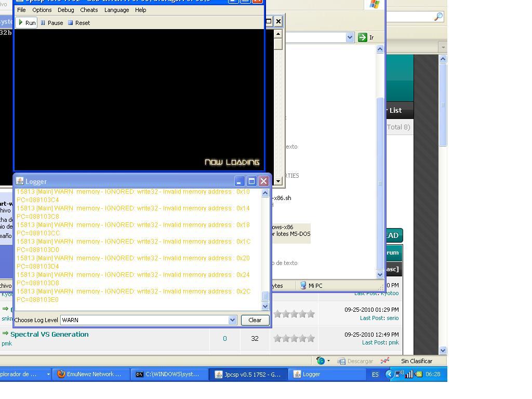Click the Run button in Jpcsp toolbar
The width and height of the screenshot is (532, 399).
26,23
